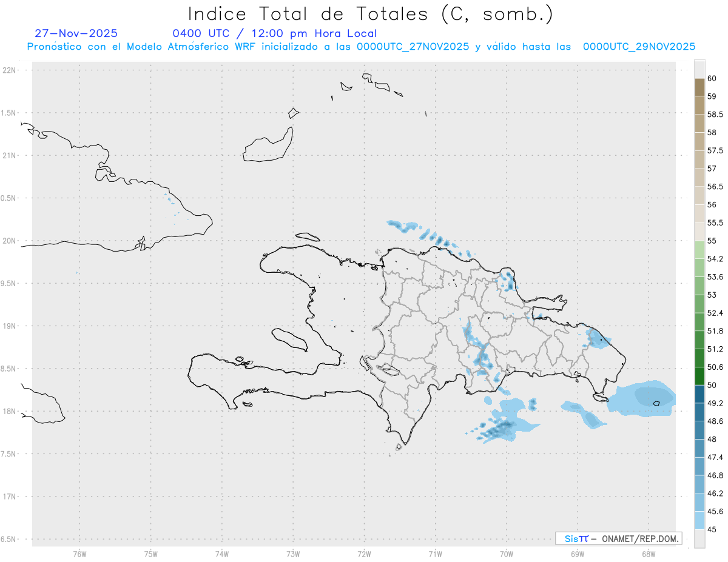Click the '49.2' value on the color scale
728x562 pixels.
pyautogui.click(x=715, y=403)
